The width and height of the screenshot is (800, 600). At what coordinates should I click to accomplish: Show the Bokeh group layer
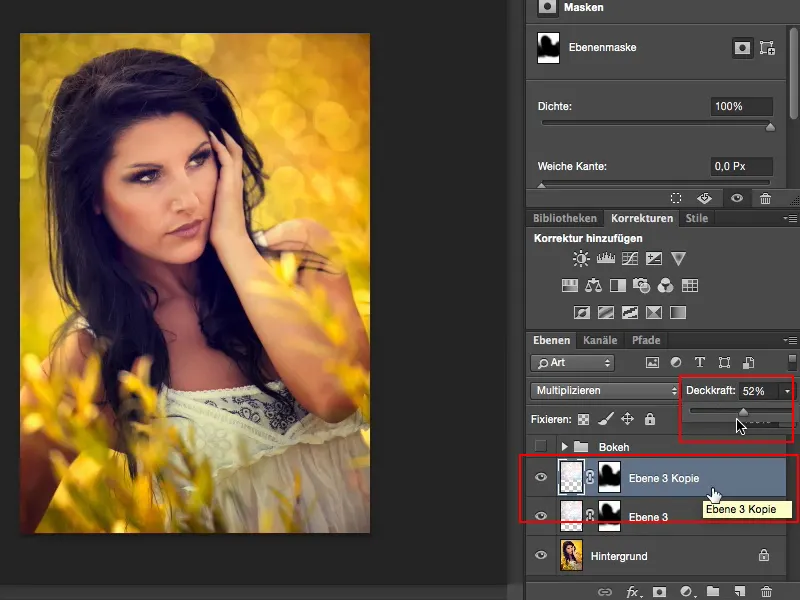541,446
